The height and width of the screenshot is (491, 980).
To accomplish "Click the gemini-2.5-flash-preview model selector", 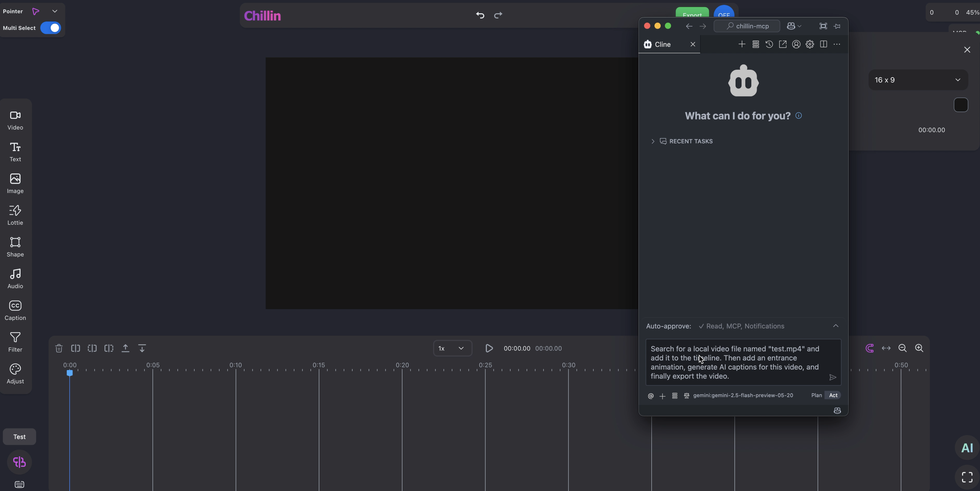I will pos(743,395).
